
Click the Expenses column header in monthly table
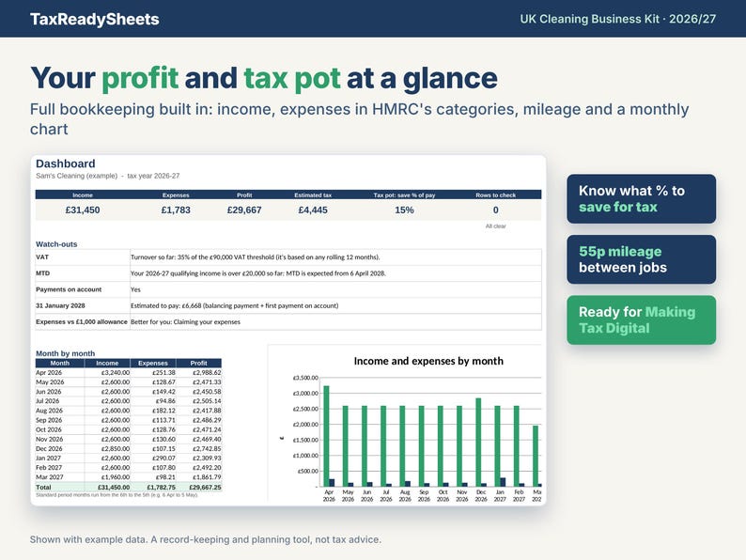153,363
